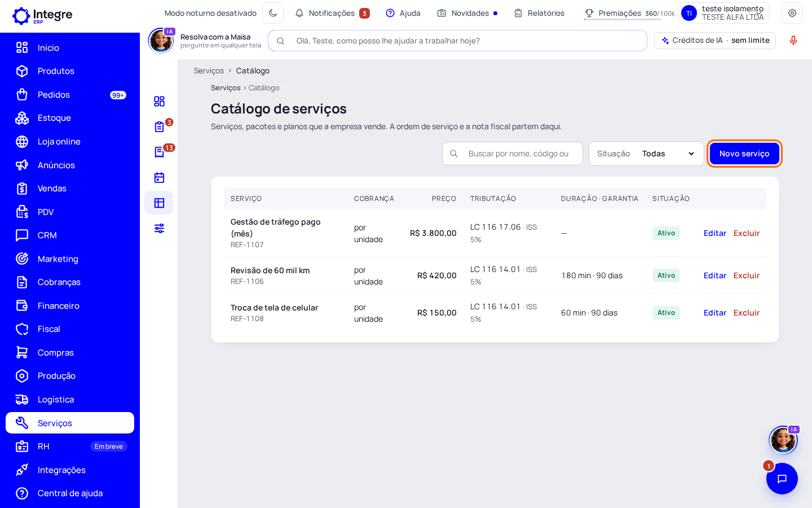
Task: Click the Integre ERP logo
Action: pos(42,16)
